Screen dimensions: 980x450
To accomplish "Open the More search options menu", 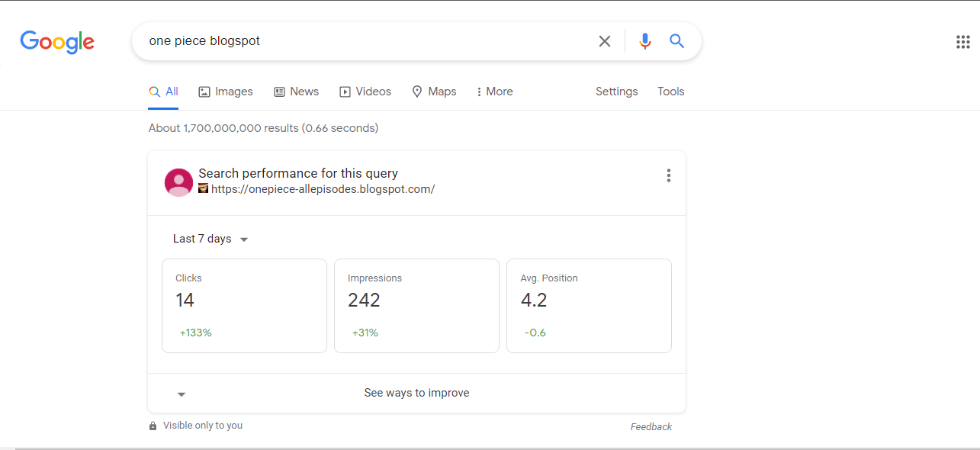I will point(493,91).
